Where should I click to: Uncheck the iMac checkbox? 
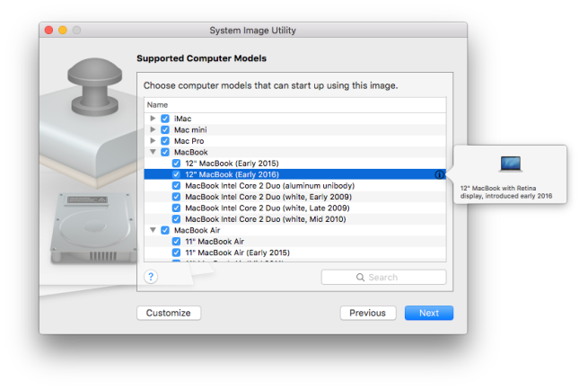coord(165,119)
